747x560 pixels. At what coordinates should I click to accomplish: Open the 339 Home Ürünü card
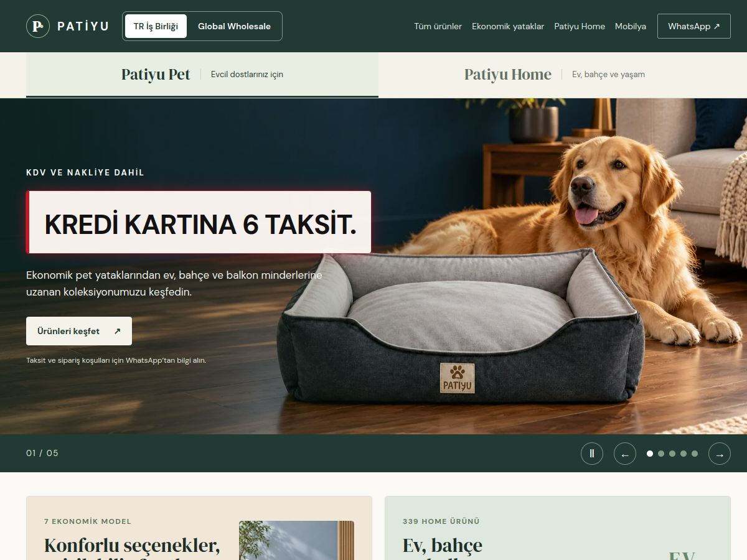[558, 528]
